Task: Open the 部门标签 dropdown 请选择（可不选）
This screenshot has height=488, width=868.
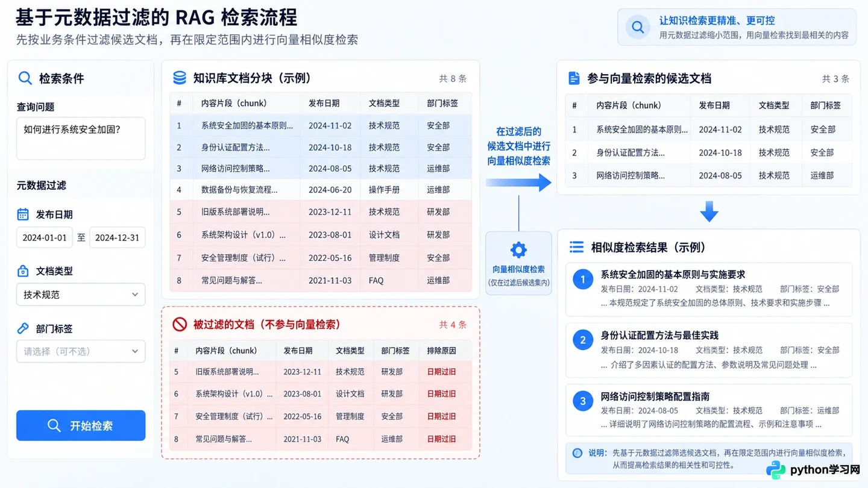Action: (81, 351)
